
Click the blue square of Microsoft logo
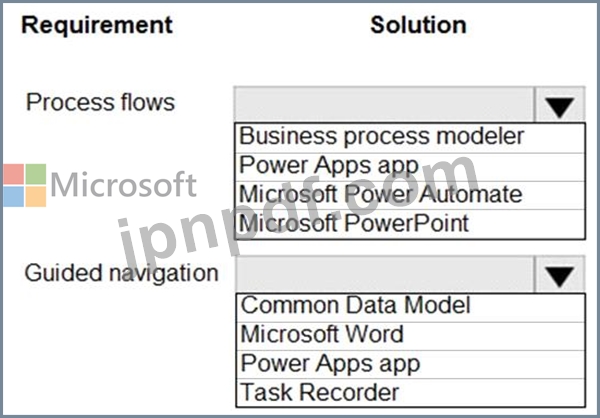[x=14, y=196]
